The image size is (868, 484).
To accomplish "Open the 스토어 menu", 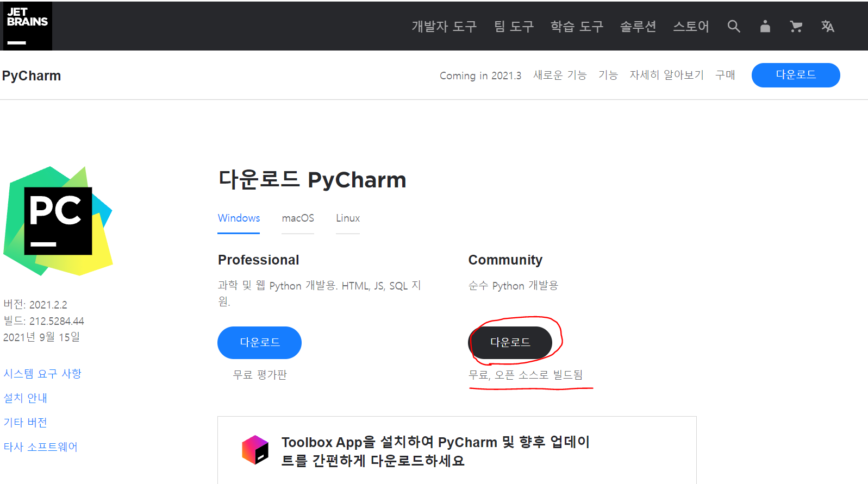I will click(691, 26).
